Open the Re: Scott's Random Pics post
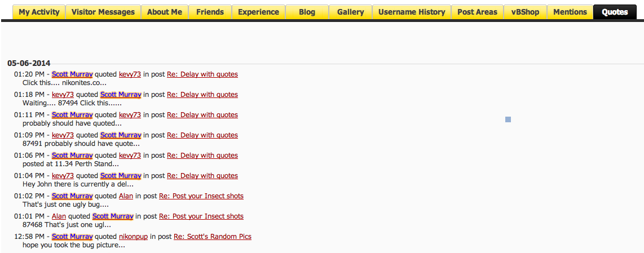Screen dimensions: 644x253 coord(212,237)
